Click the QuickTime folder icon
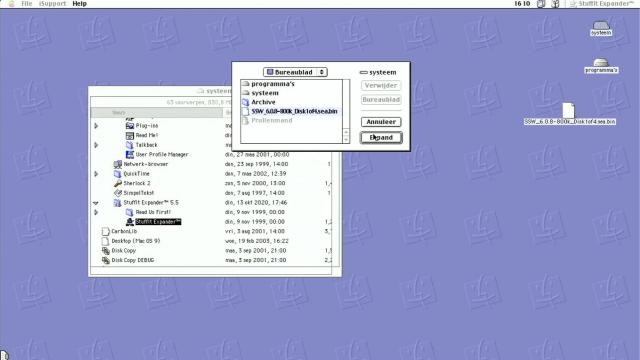 pyautogui.click(x=118, y=173)
